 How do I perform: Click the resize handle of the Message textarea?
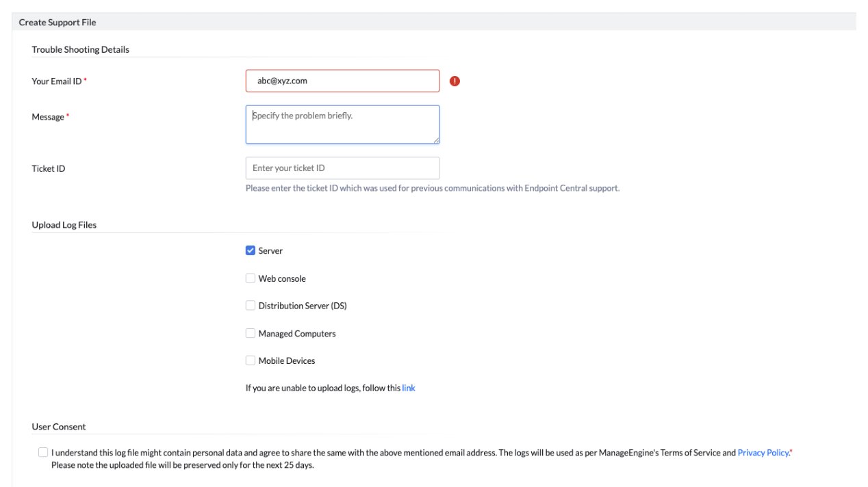click(437, 142)
